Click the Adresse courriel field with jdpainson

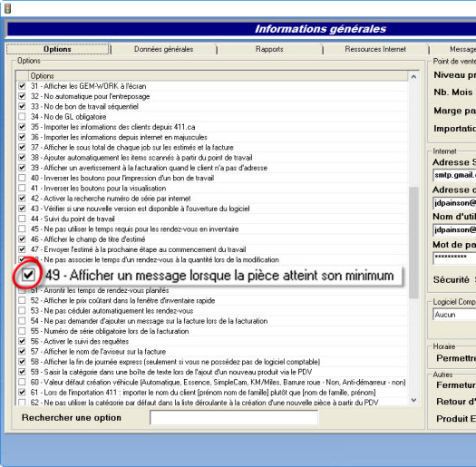click(x=454, y=203)
